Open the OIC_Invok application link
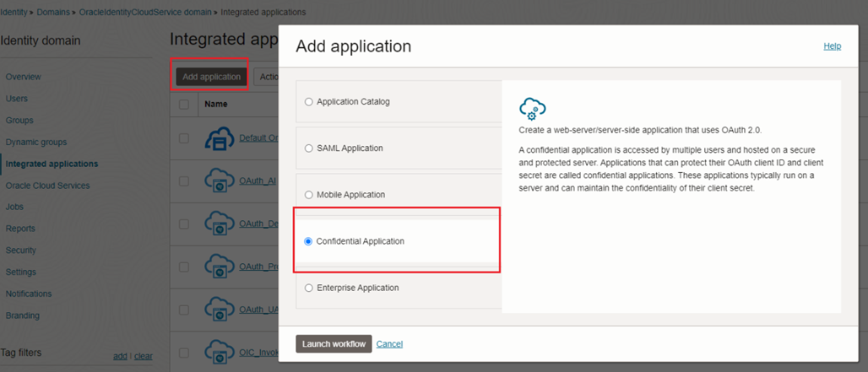Screen dimensions: 868x372 pyautogui.click(x=258, y=352)
